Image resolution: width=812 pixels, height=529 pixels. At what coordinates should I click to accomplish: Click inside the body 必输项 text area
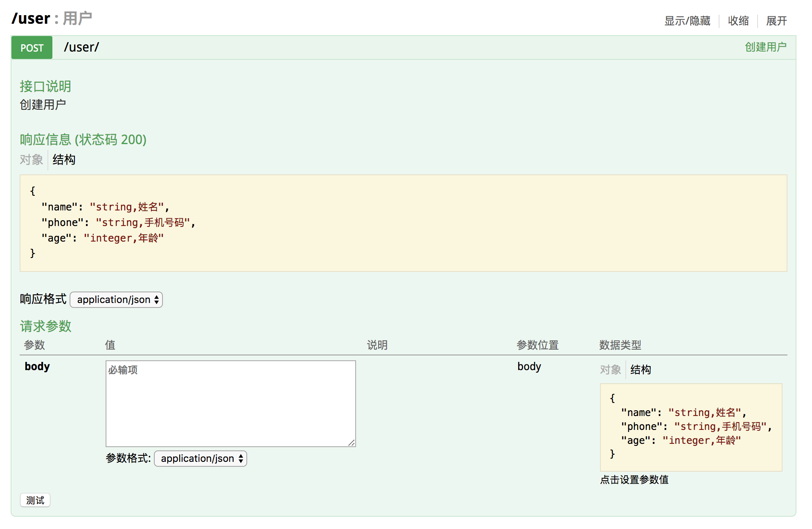tap(230, 403)
